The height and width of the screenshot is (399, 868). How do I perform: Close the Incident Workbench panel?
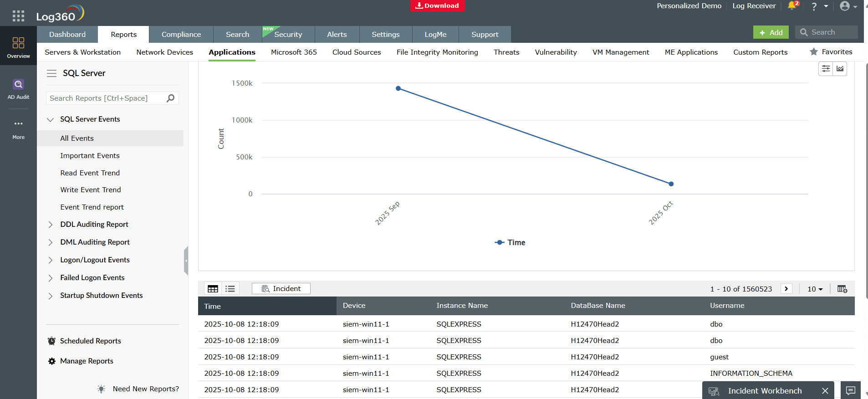[x=825, y=391]
